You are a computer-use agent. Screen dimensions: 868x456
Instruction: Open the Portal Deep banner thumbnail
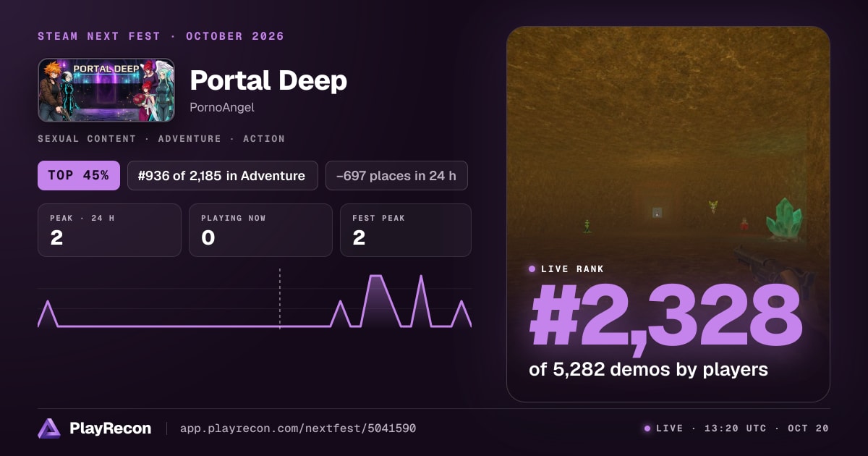point(106,90)
